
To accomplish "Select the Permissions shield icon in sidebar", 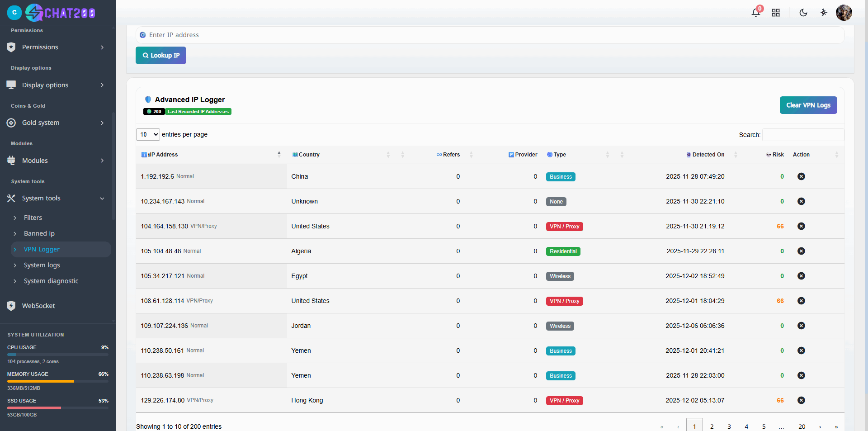I will pyautogui.click(x=11, y=47).
